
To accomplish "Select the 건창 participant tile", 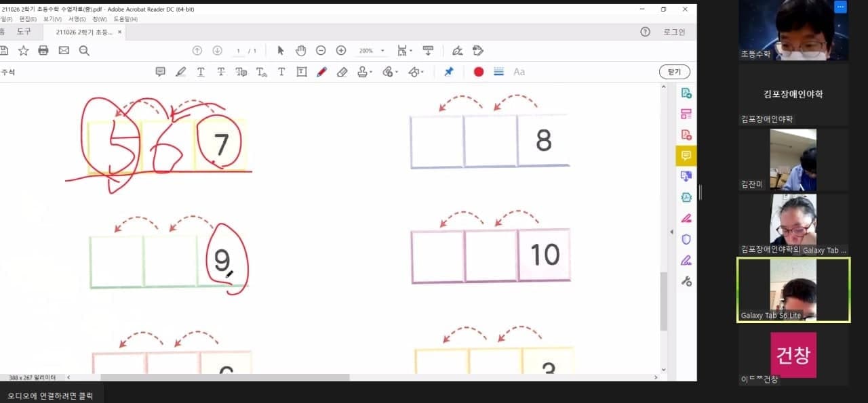I will (x=793, y=356).
